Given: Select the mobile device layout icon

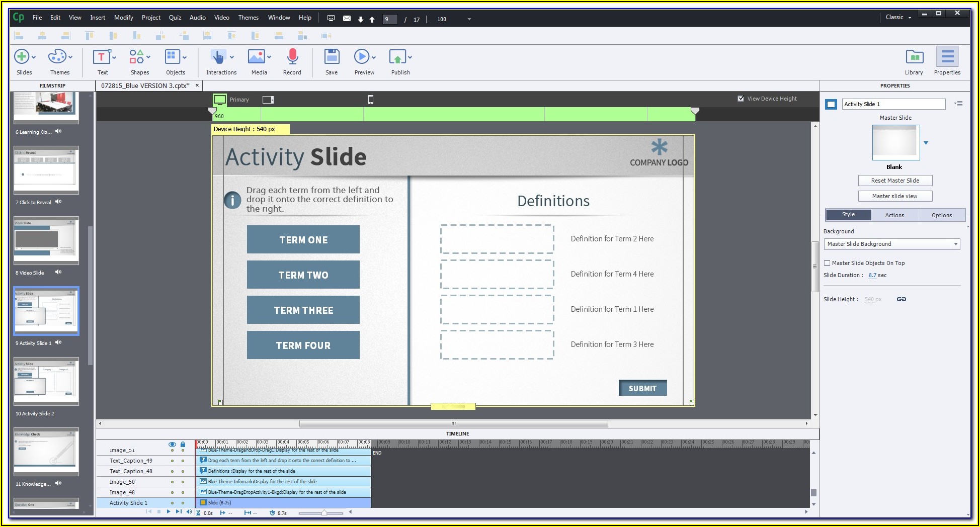Looking at the screenshot, I should coord(371,100).
